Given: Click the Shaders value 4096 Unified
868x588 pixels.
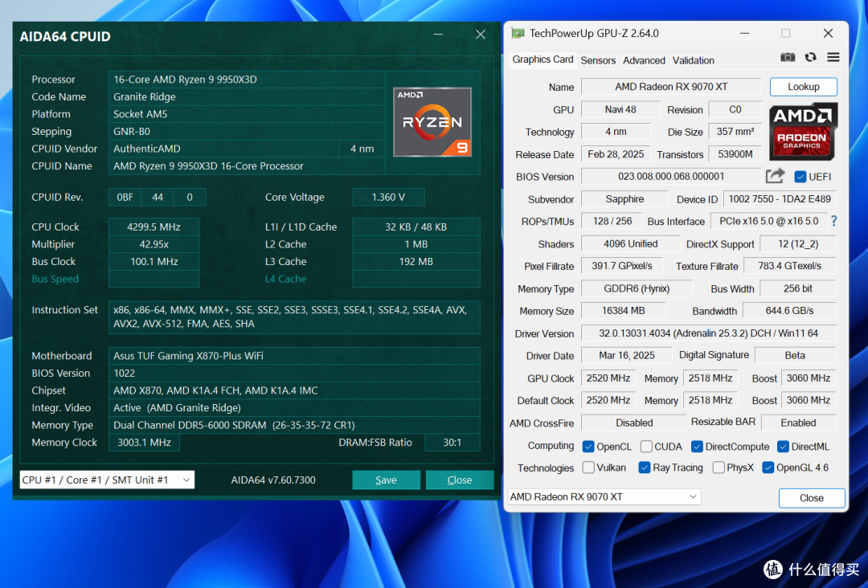Looking at the screenshot, I should tap(631, 243).
